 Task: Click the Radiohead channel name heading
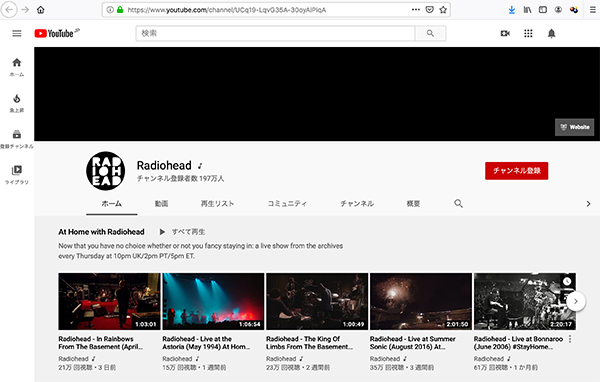164,165
